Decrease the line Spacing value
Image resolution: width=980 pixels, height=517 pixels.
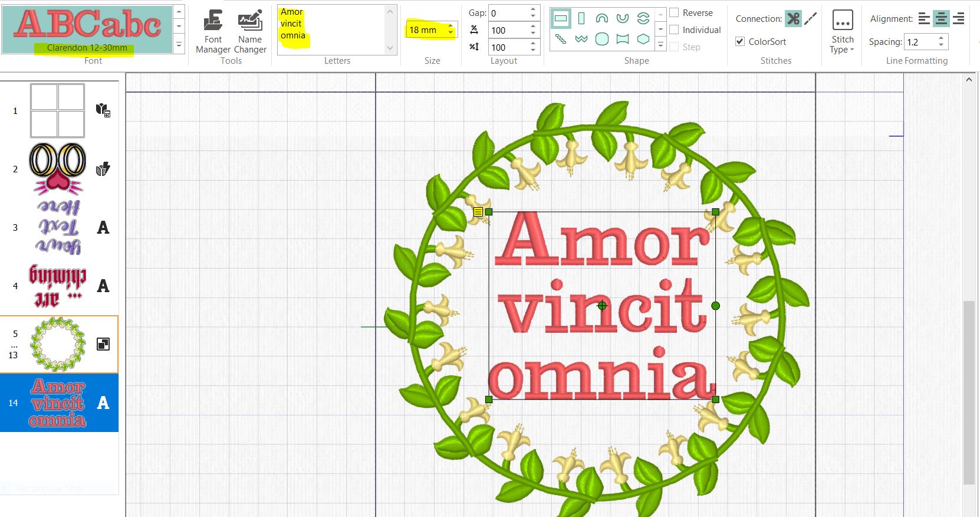pyautogui.click(x=941, y=45)
